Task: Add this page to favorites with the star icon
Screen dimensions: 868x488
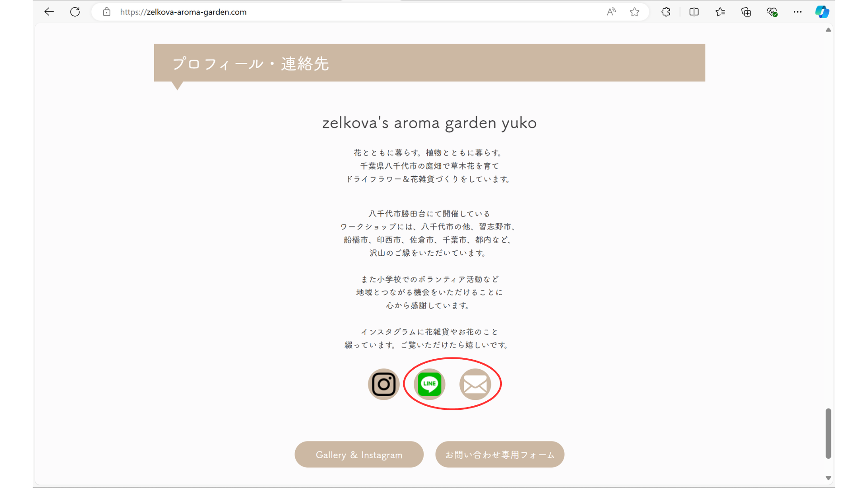Action: (x=635, y=12)
